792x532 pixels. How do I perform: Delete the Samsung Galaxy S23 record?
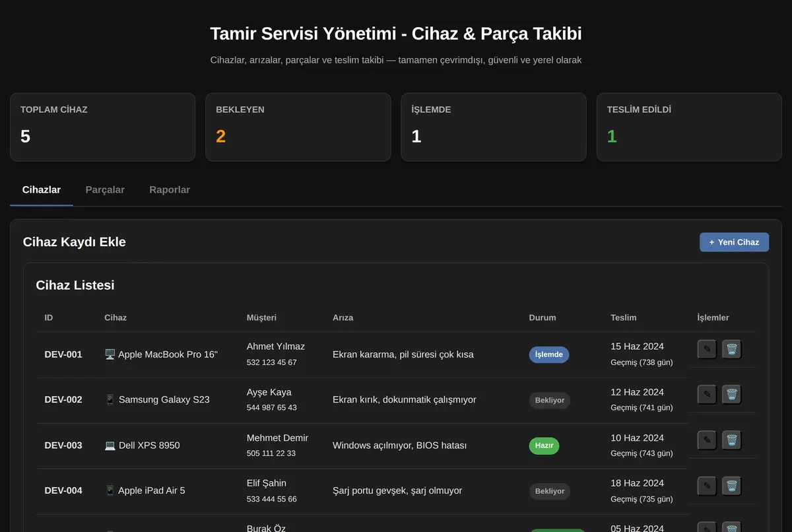(x=731, y=395)
